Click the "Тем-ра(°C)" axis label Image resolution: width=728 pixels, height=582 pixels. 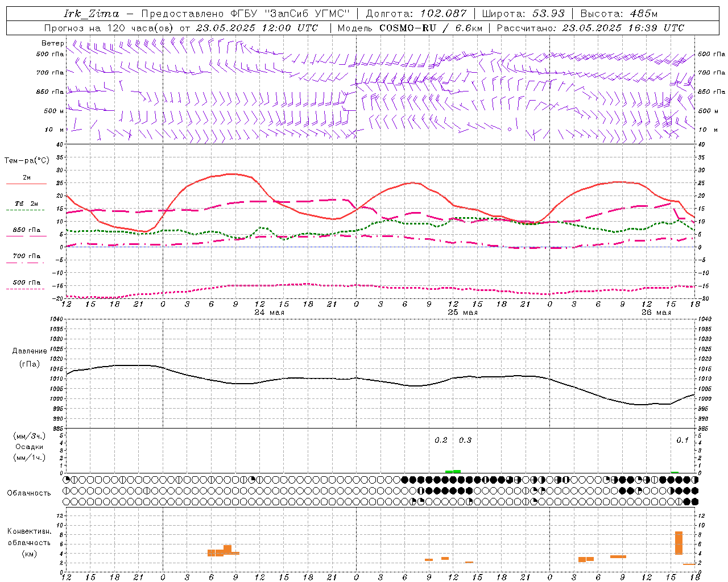pyautogui.click(x=27, y=161)
